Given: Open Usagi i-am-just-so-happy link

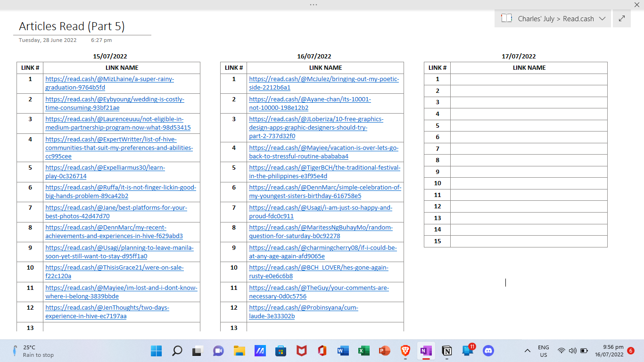Looking at the screenshot, I should pos(321,212).
